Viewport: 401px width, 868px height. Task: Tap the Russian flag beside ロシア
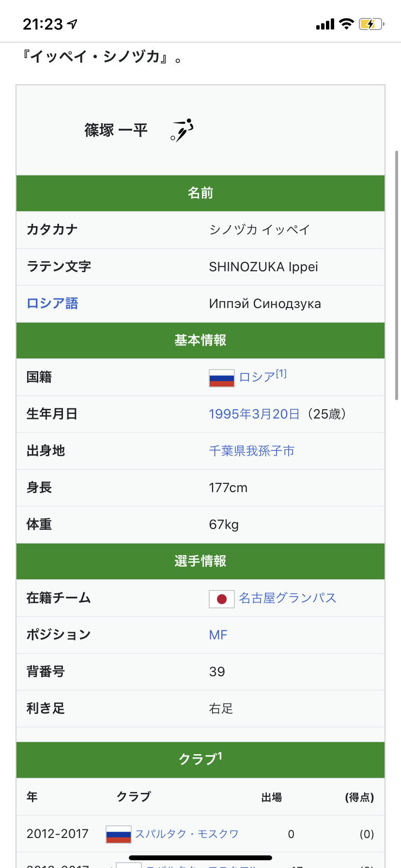(x=222, y=378)
